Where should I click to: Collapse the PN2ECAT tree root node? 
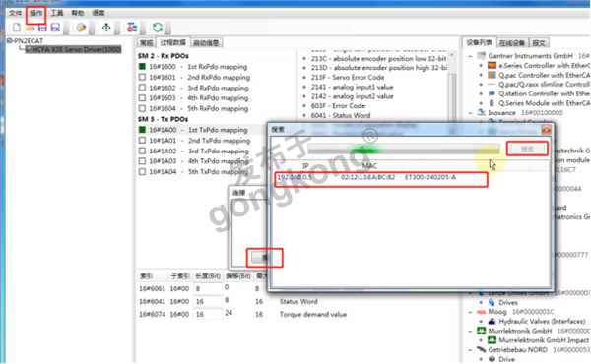(10, 40)
